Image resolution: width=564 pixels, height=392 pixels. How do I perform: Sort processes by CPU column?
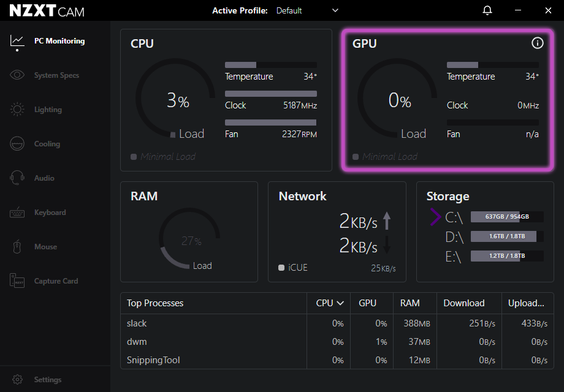[x=330, y=303]
